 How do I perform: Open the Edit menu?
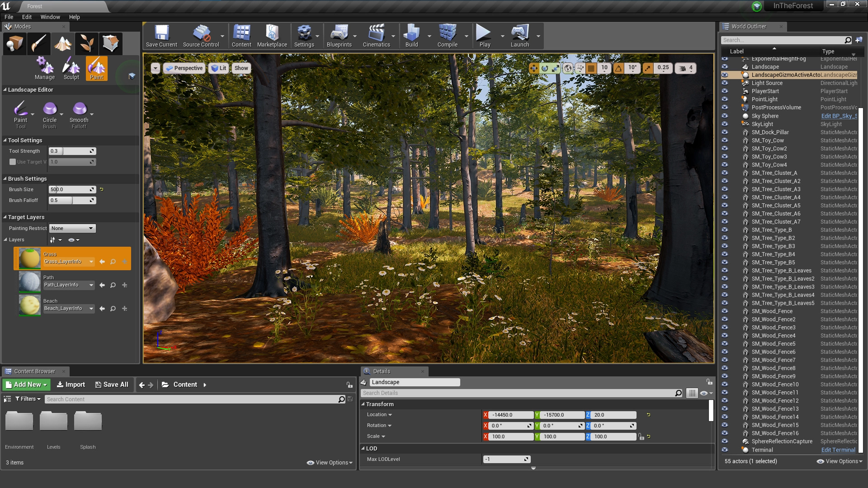pos(27,17)
